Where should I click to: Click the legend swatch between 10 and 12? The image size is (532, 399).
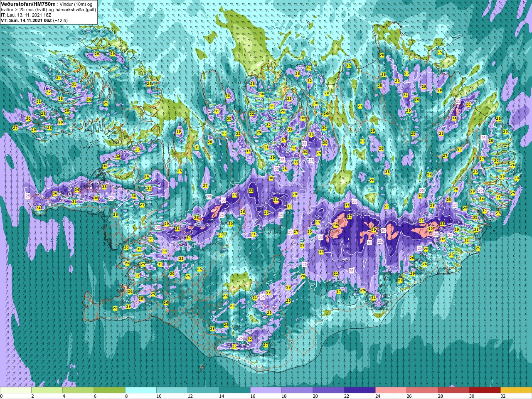click(172, 390)
